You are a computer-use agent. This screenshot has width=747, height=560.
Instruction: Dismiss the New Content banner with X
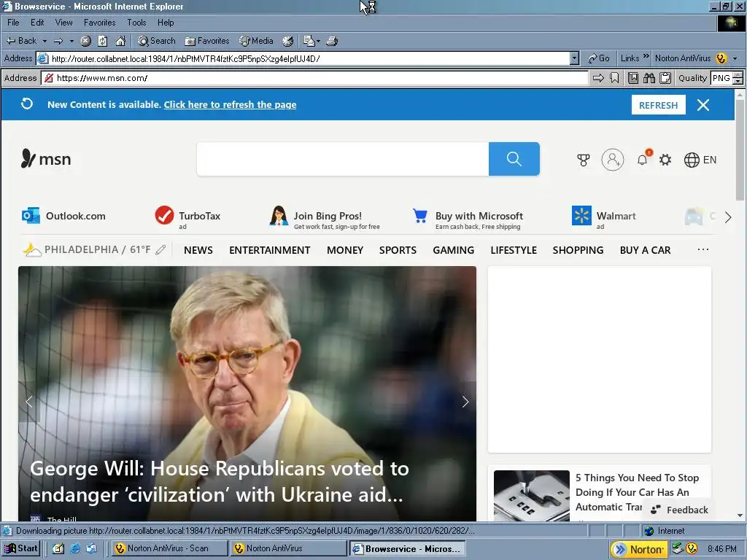tap(703, 105)
